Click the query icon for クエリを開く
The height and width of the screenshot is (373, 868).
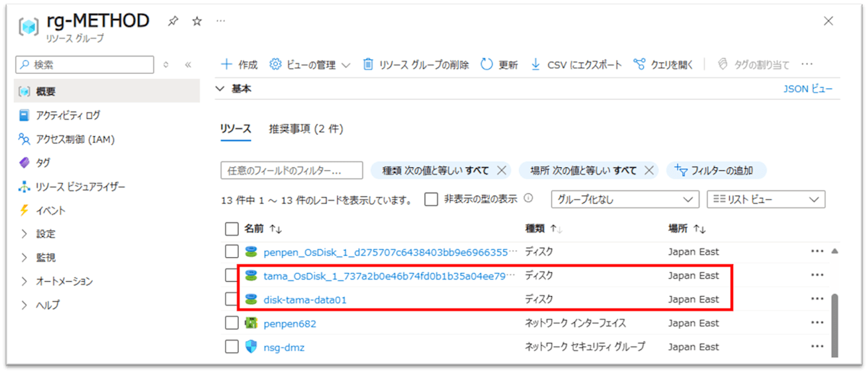tap(639, 64)
